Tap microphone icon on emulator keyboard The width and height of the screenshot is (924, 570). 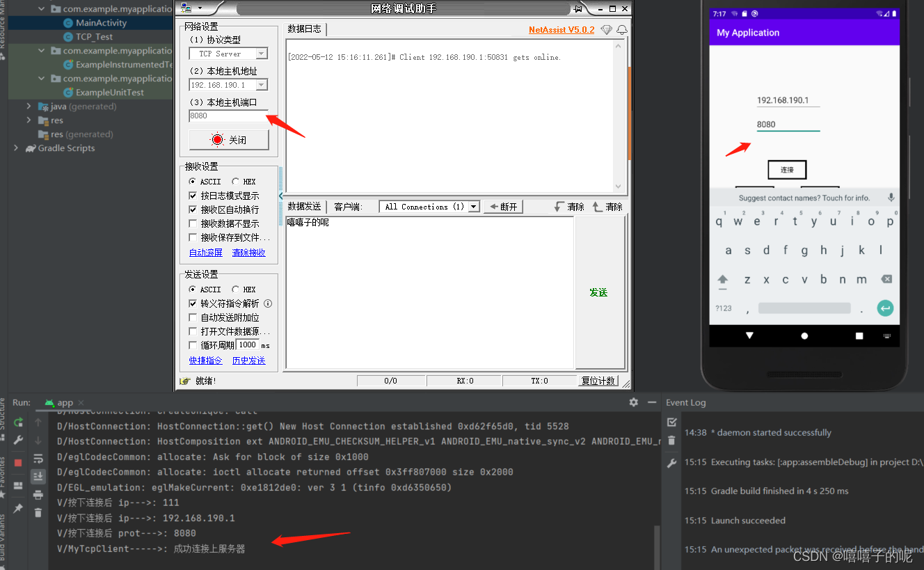click(x=891, y=198)
